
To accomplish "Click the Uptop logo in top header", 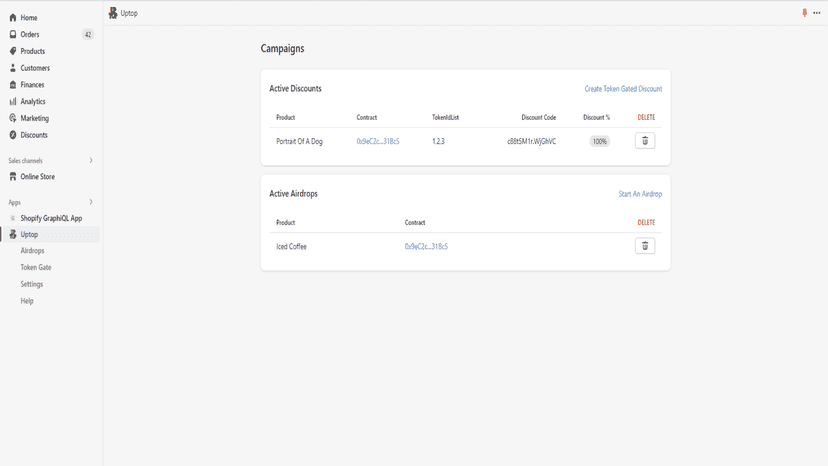I will pyautogui.click(x=112, y=13).
